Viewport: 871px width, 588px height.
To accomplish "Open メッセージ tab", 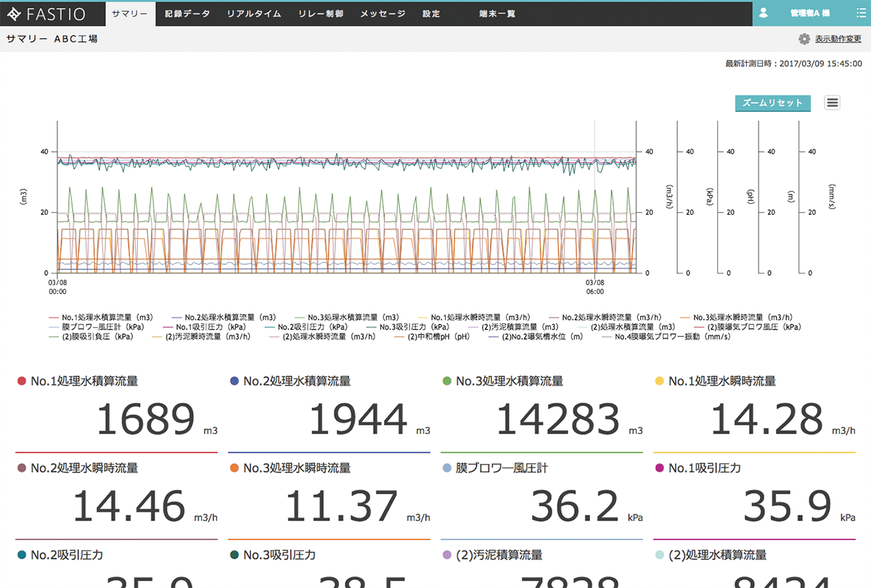I will [383, 14].
